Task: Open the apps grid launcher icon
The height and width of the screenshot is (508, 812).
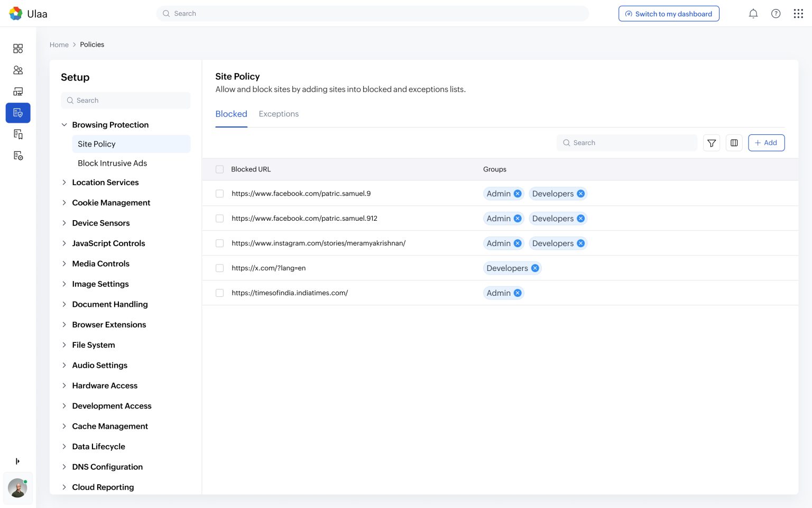Action: click(798, 14)
